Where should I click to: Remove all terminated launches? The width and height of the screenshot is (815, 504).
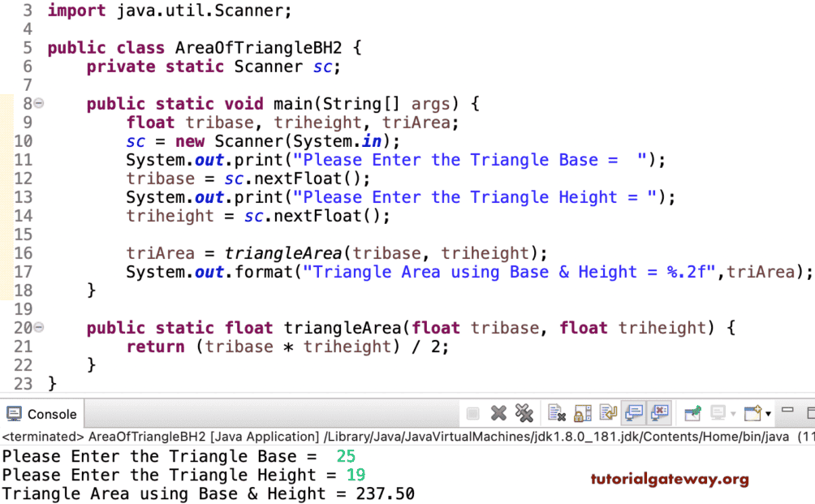pos(524,414)
